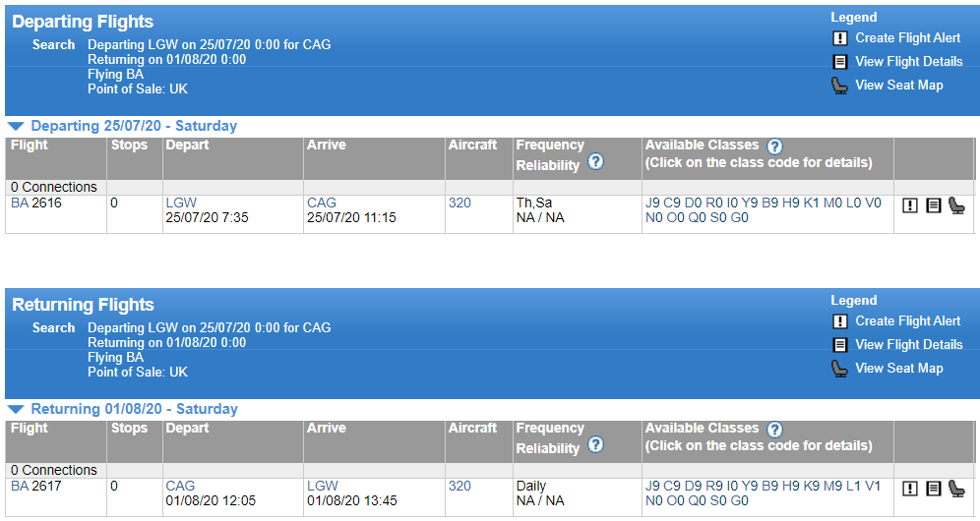The width and height of the screenshot is (980, 521).
Task: Open the BA 2616 flight link
Action: click(36, 203)
